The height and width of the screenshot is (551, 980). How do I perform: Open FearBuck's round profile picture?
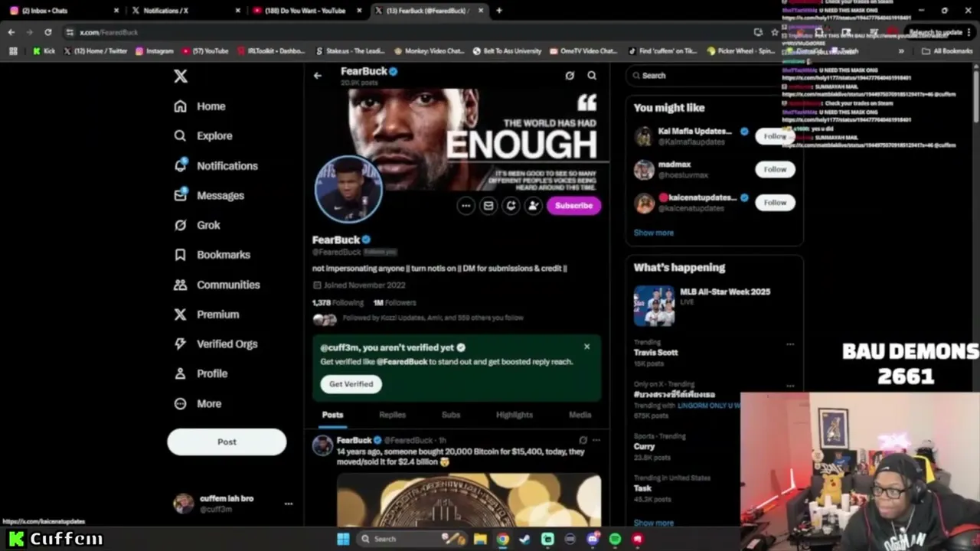click(x=348, y=190)
